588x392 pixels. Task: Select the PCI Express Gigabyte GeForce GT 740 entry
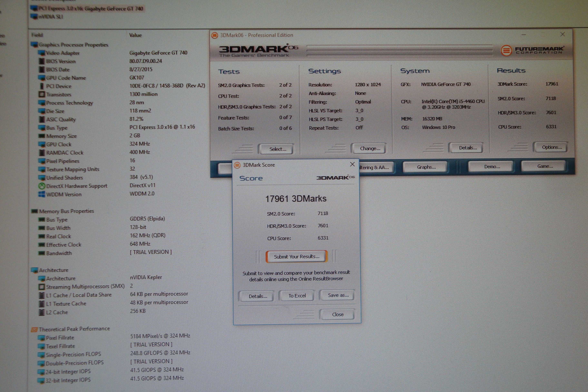click(87, 9)
